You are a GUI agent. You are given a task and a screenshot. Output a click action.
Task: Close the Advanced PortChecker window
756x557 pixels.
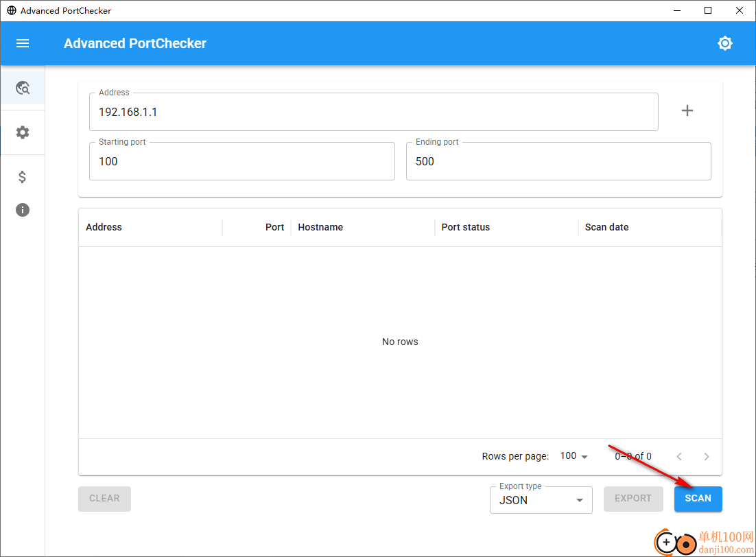[x=739, y=10]
